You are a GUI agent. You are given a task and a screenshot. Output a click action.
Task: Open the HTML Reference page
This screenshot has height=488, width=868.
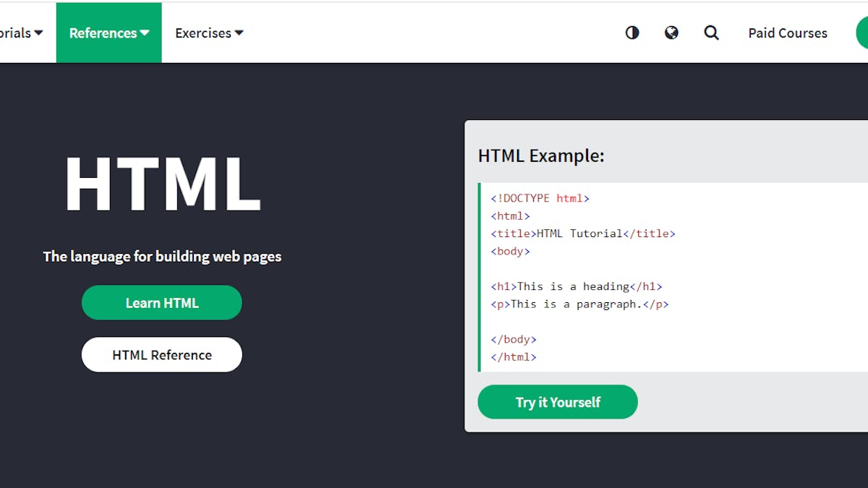(x=161, y=354)
